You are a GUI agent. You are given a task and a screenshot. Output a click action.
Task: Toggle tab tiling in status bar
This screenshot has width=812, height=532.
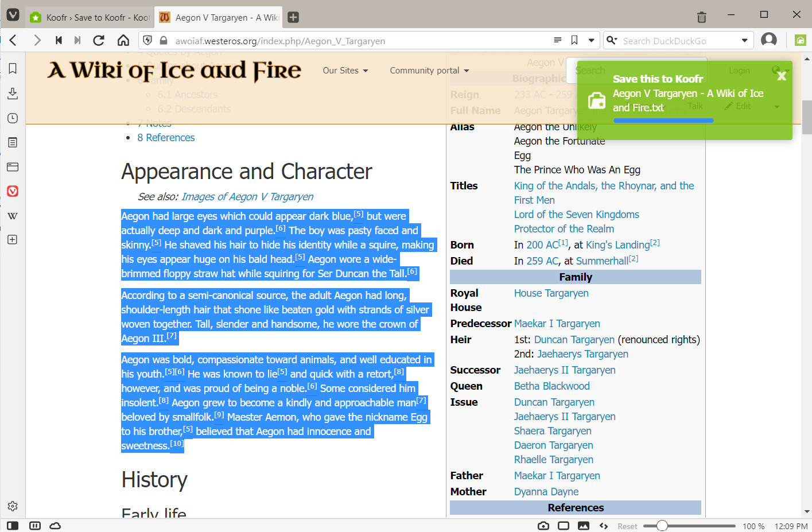click(35, 526)
